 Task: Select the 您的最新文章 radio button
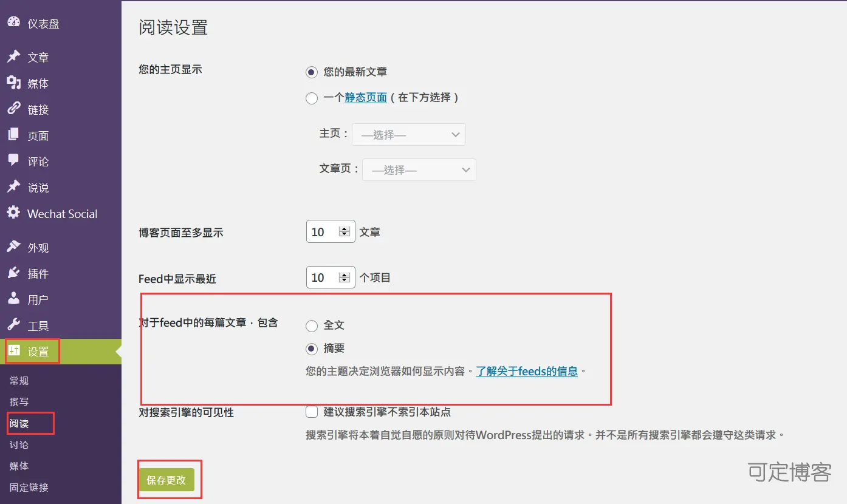tap(312, 72)
